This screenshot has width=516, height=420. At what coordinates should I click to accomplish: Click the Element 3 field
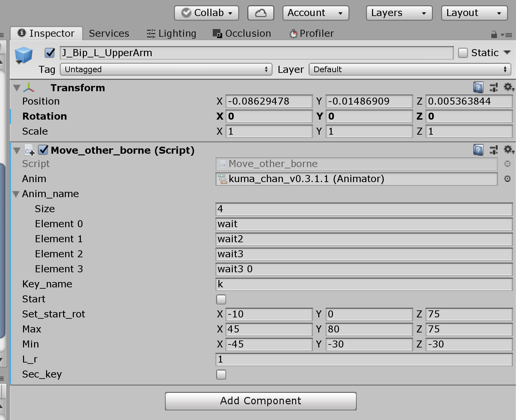click(364, 269)
